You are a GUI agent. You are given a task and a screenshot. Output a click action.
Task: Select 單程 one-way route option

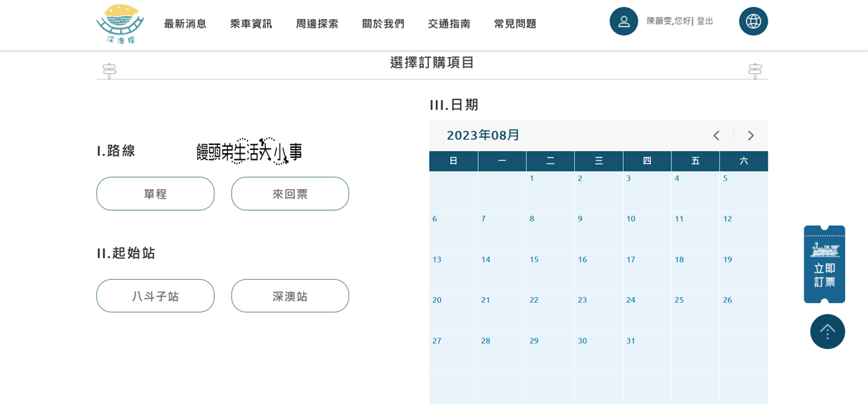coord(155,194)
